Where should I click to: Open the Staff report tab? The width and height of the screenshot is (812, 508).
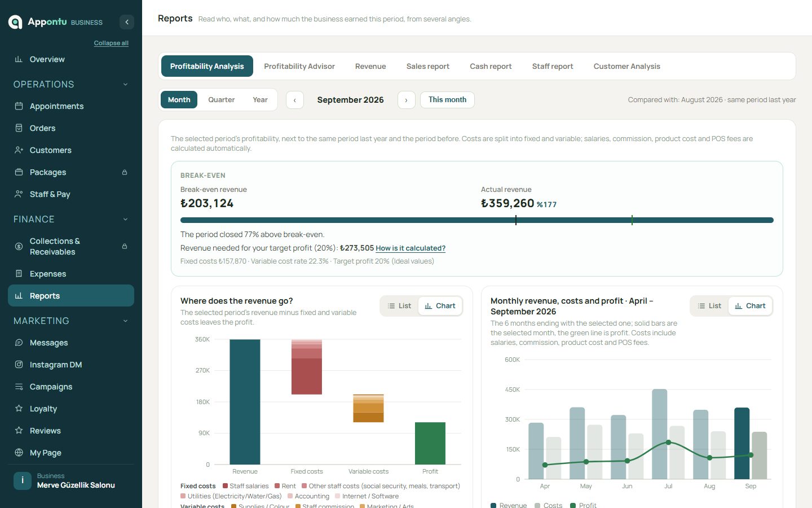pyautogui.click(x=553, y=66)
